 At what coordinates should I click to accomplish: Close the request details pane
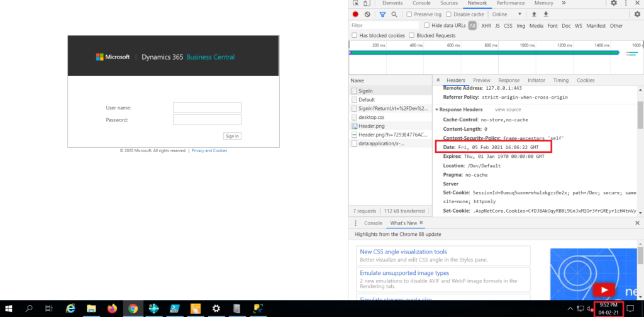tap(438, 80)
